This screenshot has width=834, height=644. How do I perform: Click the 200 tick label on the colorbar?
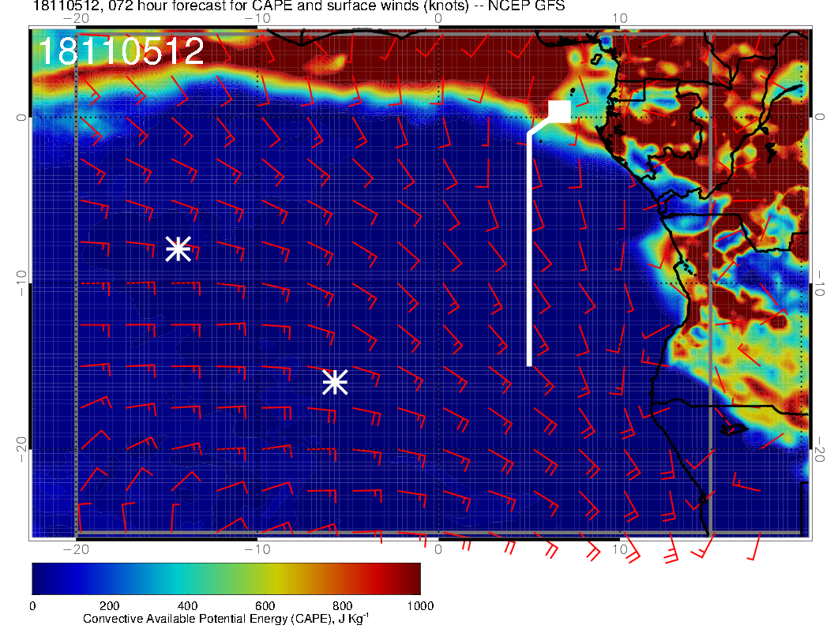pyautogui.click(x=109, y=605)
